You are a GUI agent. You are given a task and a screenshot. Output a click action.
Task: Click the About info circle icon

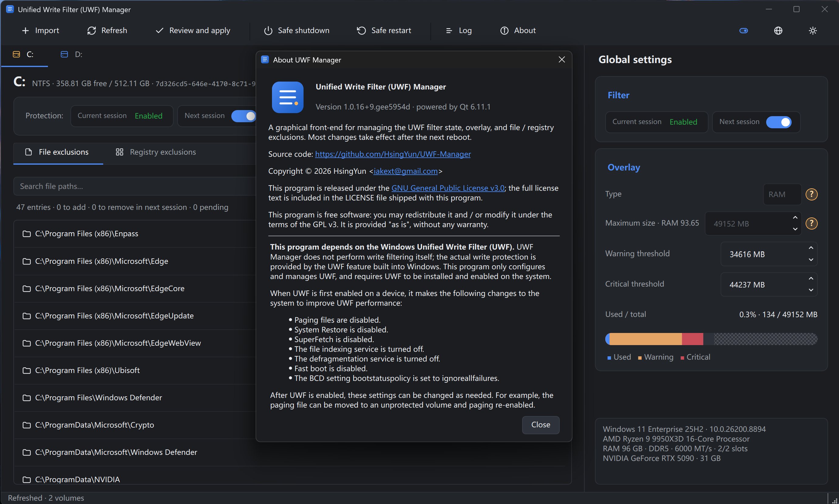coord(504,31)
